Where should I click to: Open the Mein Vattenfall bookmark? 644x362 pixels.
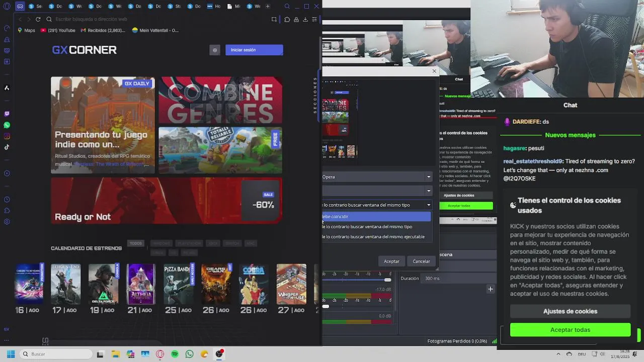(155, 30)
